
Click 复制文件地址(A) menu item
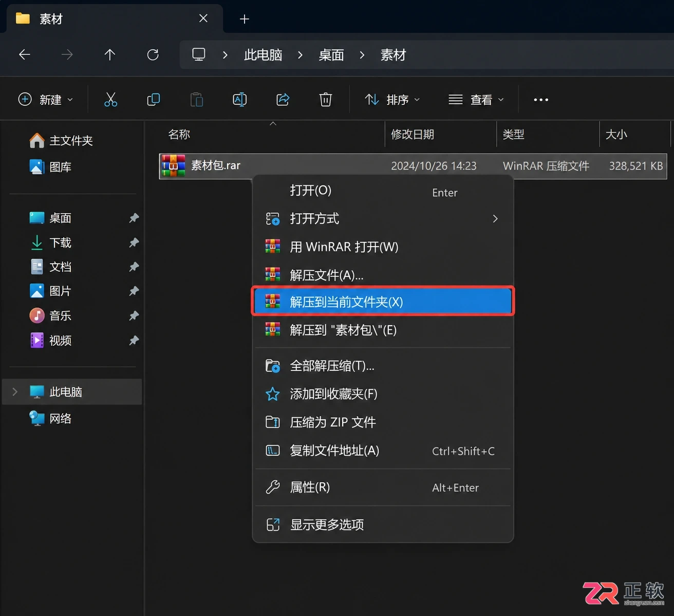(383, 451)
